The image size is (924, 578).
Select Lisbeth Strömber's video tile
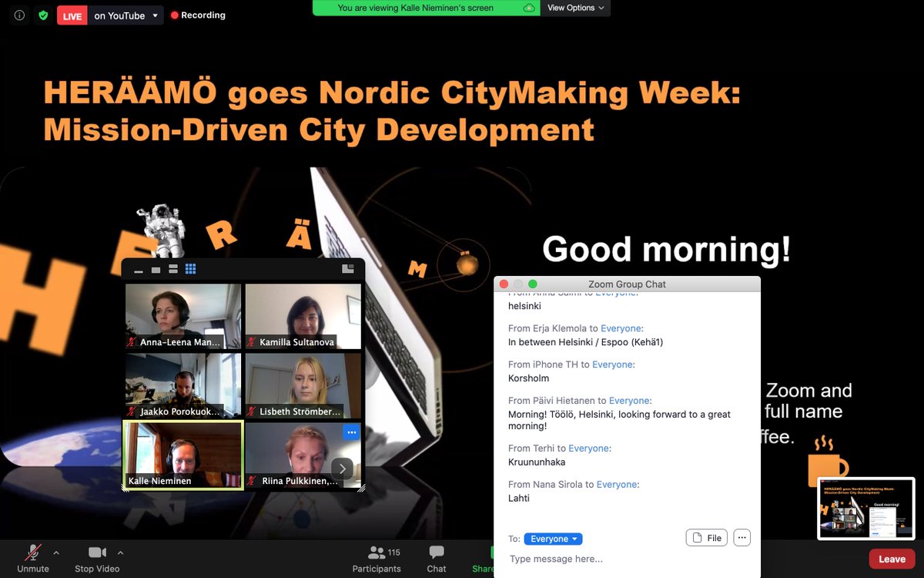pyautogui.click(x=303, y=385)
